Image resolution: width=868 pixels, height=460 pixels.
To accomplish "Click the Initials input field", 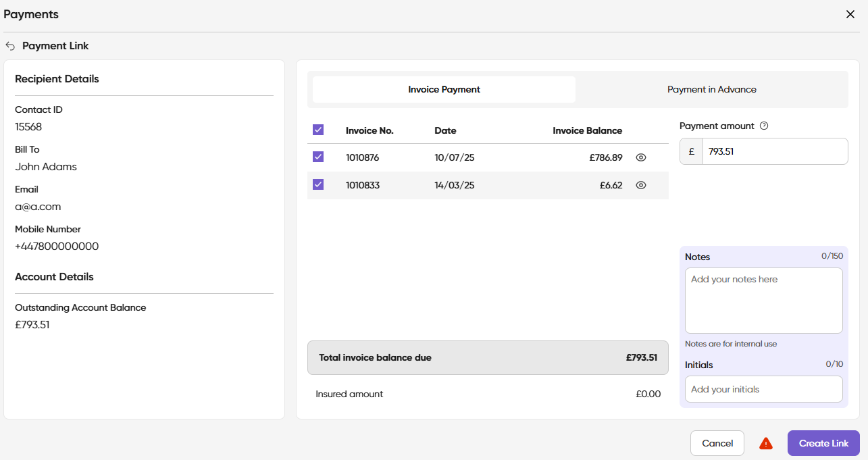I will (x=763, y=389).
